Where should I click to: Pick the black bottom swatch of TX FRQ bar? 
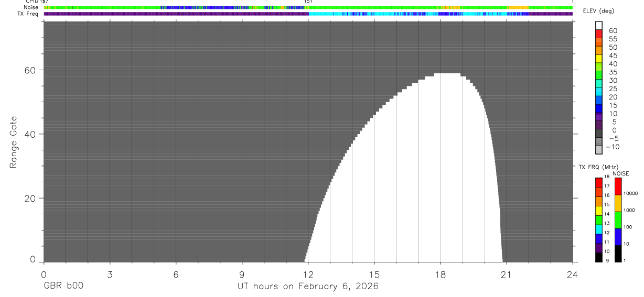coord(599,257)
